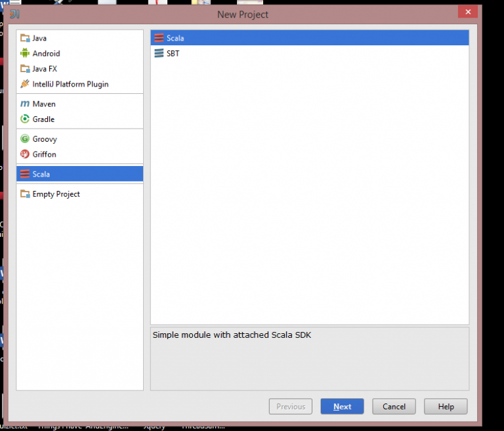504x431 pixels.
Task: Select the Griffon red icon
Action: [x=25, y=154]
